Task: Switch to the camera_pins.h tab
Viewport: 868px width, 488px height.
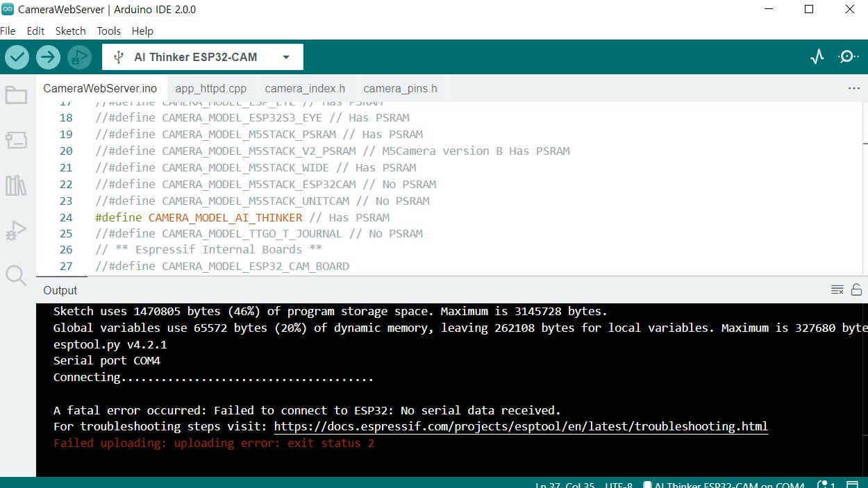Action: click(400, 89)
